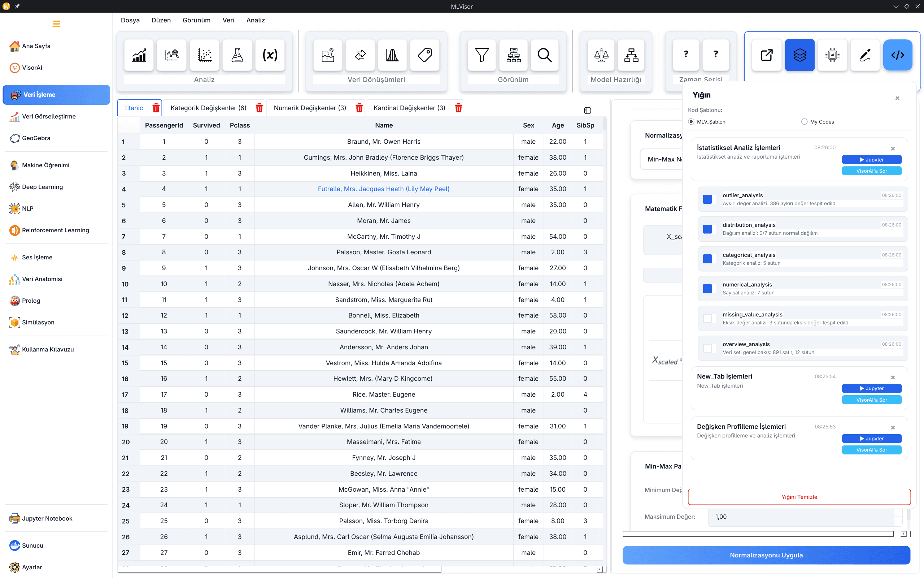Open the code brackets tool
Image resolution: width=924 pixels, height=578 pixels.
898,55
